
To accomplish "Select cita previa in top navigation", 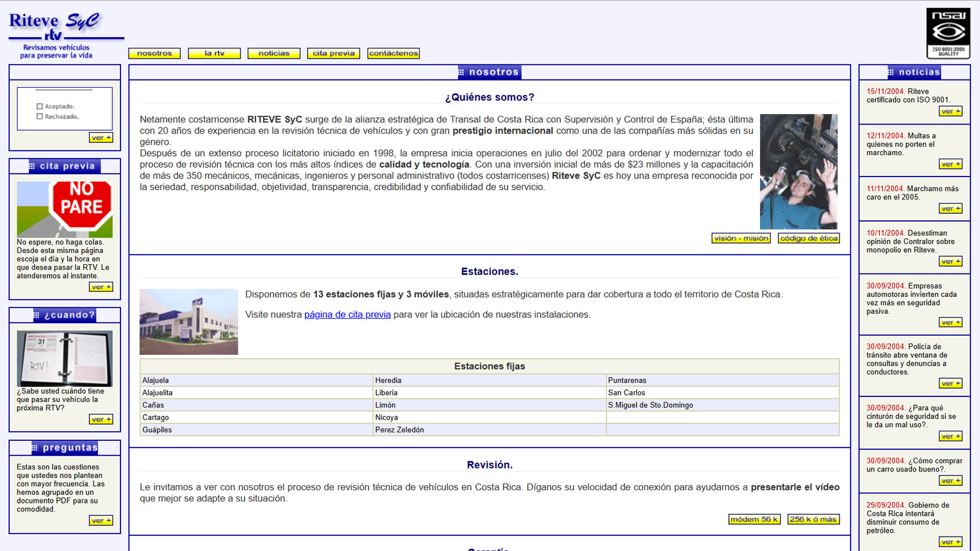I will pos(333,54).
